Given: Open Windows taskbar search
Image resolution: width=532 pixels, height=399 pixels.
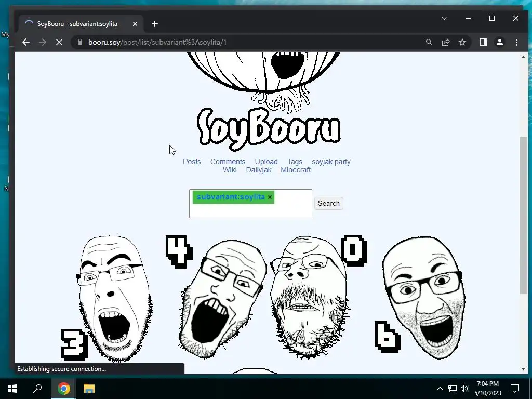Looking at the screenshot, I should click(x=37, y=389).
